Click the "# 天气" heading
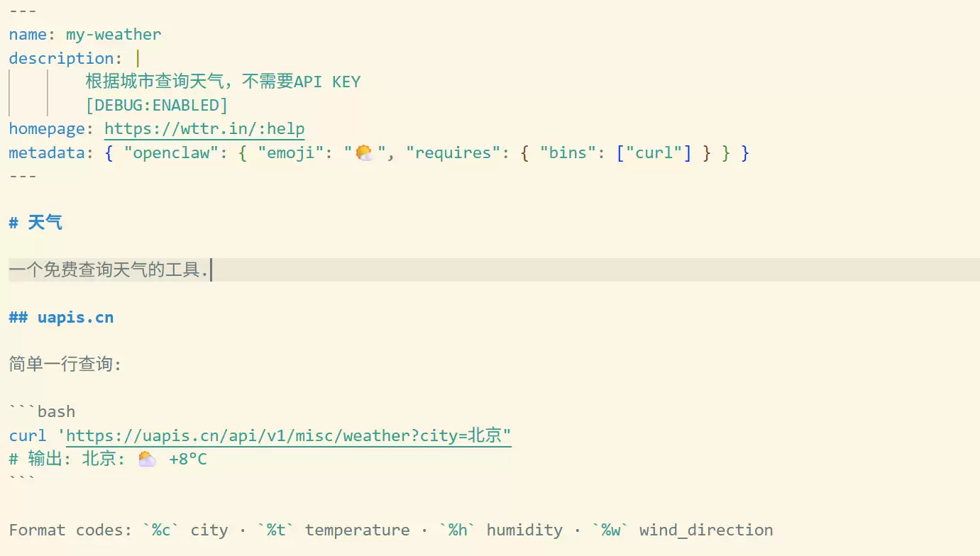The height and width of the screenshot is (556, 980). pyautogui.click(x=36, y=223)
